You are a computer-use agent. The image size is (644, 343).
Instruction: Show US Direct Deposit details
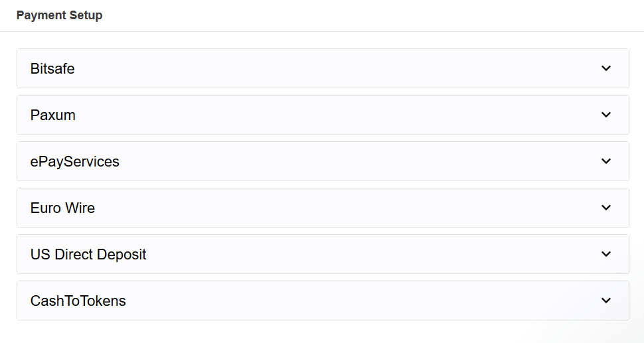point(323,254)
